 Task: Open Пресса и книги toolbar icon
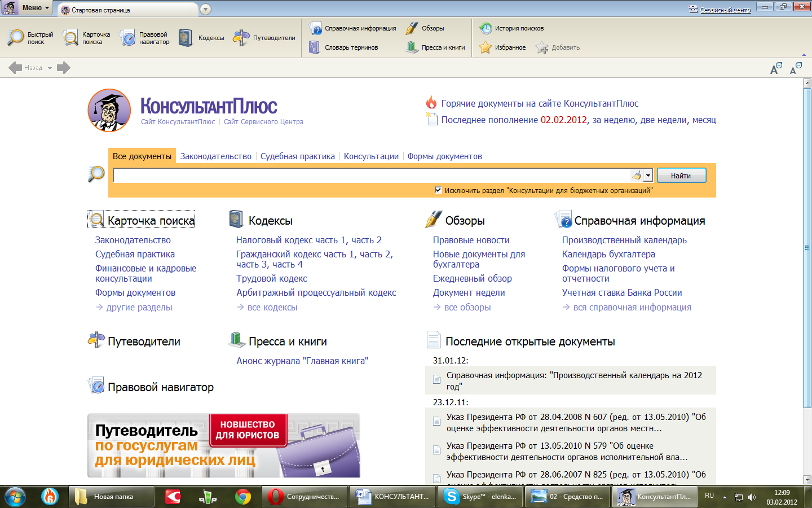[412, 47]
